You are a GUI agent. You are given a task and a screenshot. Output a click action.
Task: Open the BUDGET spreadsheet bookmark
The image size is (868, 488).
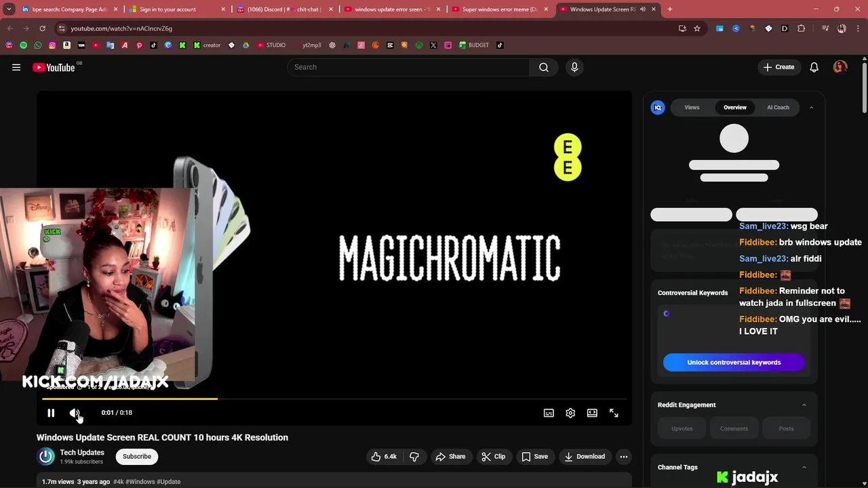473,45
